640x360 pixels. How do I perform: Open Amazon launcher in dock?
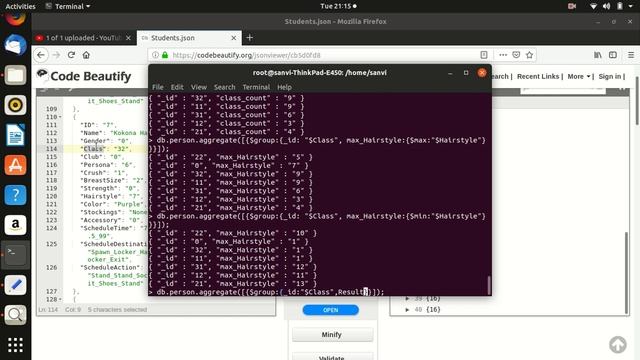[15, 225]
